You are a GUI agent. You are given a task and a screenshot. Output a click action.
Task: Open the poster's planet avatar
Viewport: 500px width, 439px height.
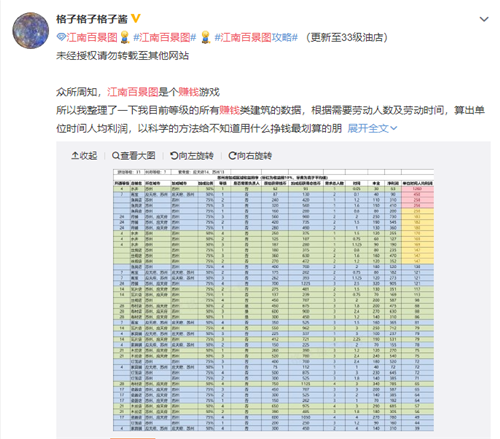(31, 31)
